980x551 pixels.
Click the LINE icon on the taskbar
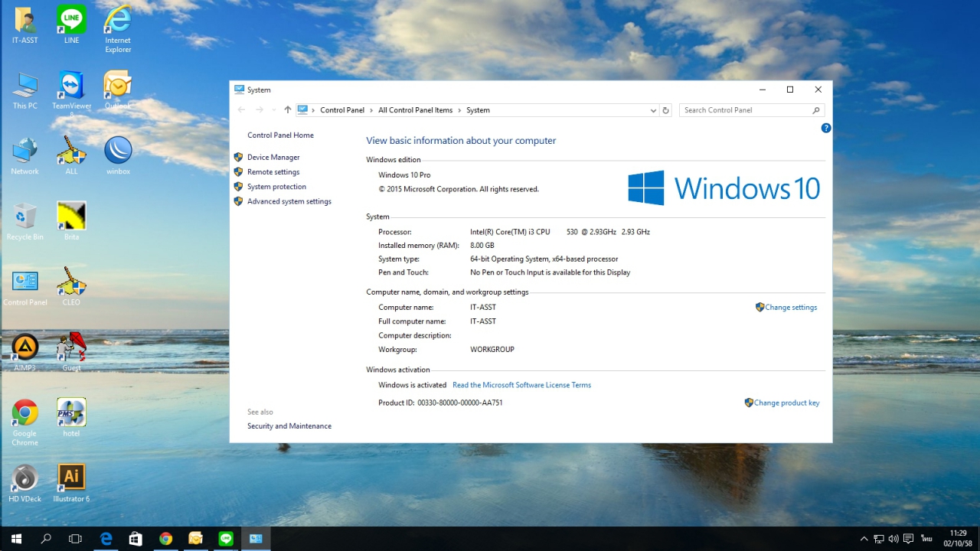[x=226, y=539]
